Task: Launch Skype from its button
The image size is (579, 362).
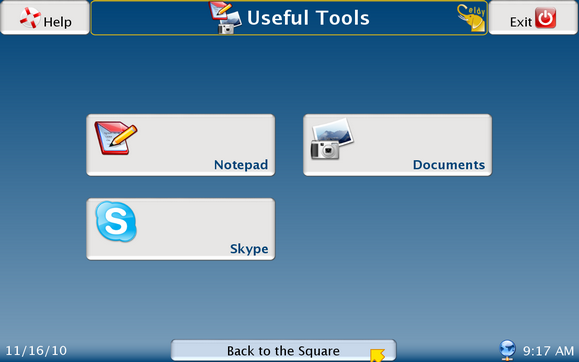Action: coord(181,229)
